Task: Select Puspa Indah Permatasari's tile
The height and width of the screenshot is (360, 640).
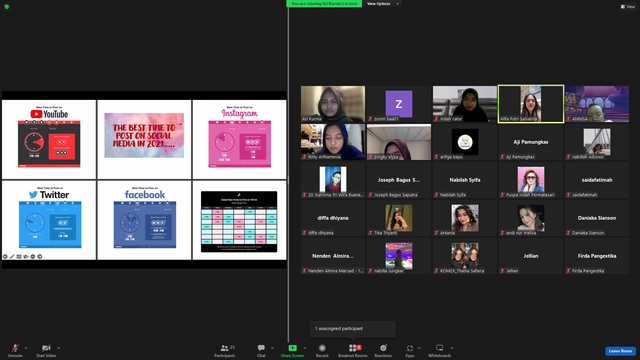Action: click(531, 180)
